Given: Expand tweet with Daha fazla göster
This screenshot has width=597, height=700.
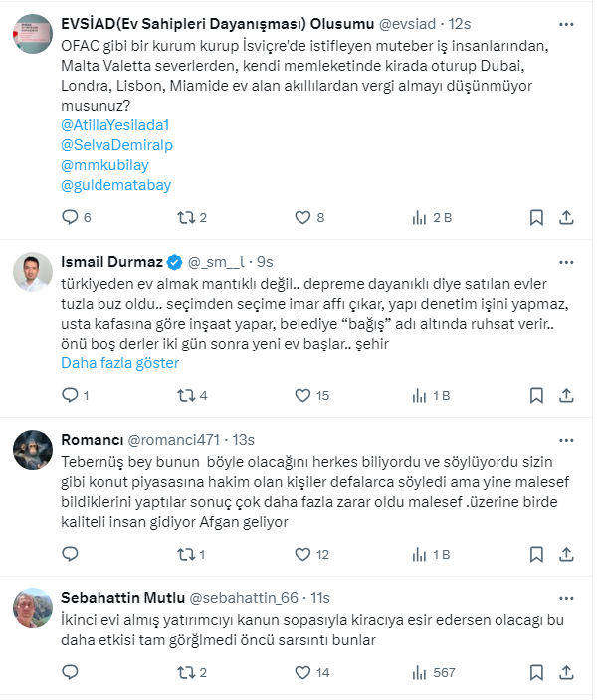Looking at the screenshot, I should pos(119,363).
